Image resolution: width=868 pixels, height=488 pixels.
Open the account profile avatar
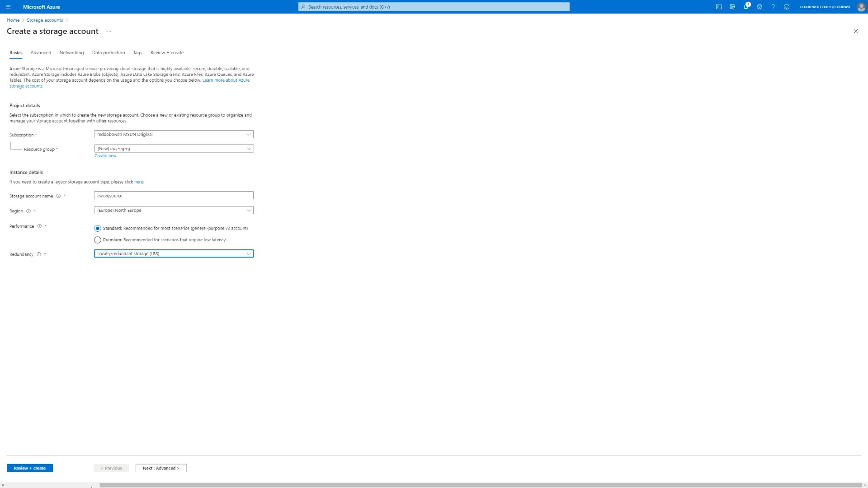point(861,7)
